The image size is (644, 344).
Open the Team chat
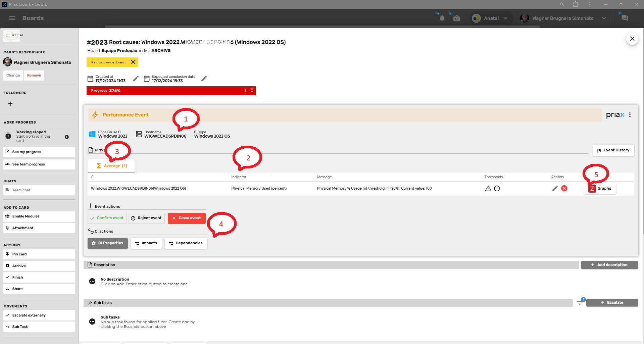point(39,190)
